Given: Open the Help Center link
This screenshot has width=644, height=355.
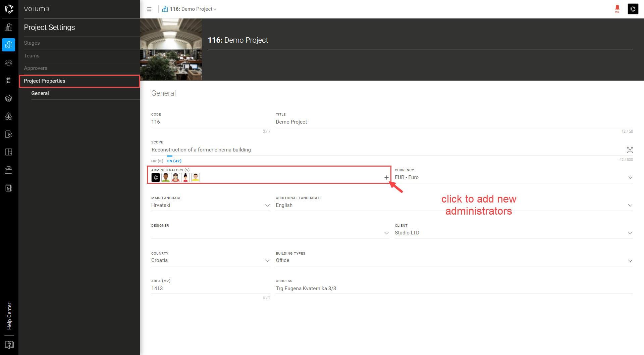Looking at the screenshot, I should point(9,316).
